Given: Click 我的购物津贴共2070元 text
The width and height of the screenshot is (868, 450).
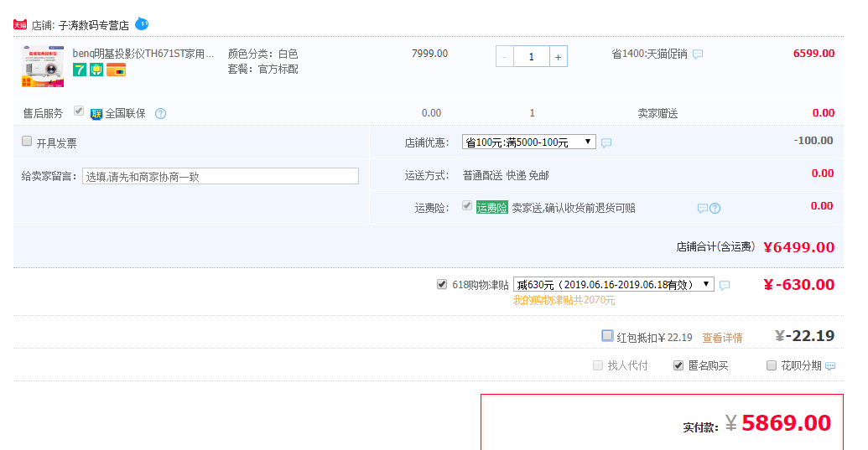Looking at the screenshot, I should click(x=564, y=300).
